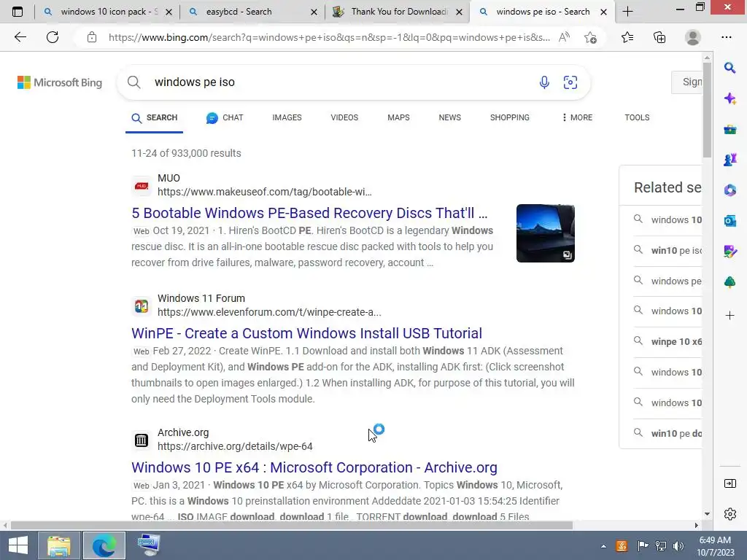Image resolution: width=747 pixels, height=560 pixels.
Task: Click the Sign in button
Action: (686, 82)
